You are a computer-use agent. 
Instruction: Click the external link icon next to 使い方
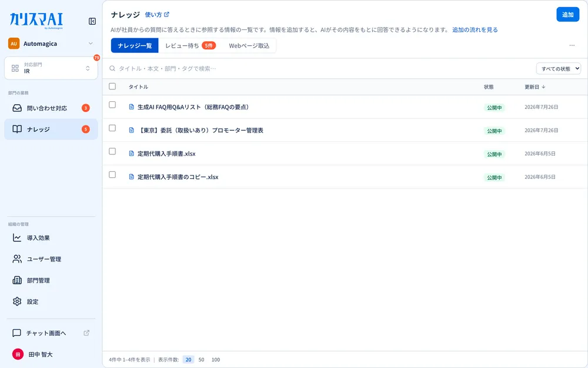(166, 14)
